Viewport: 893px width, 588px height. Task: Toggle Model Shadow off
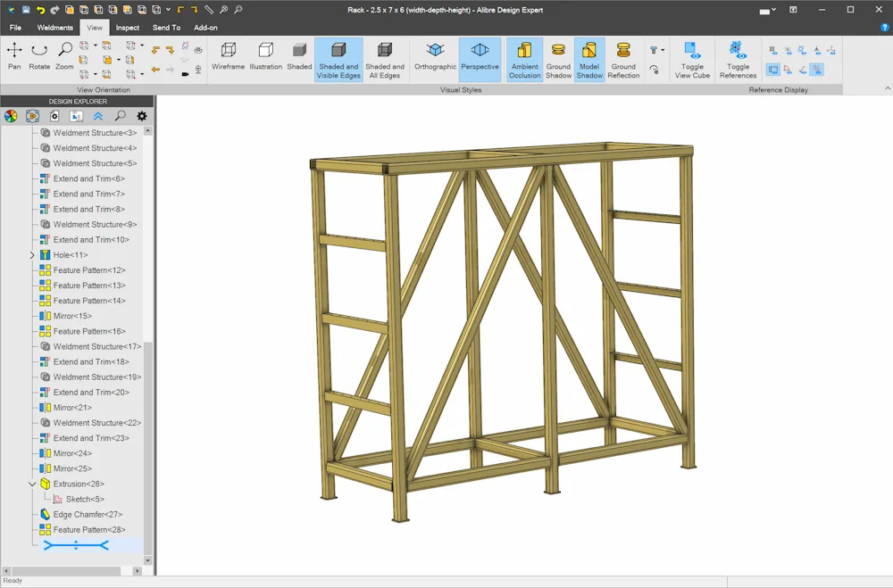pos(589,60)
